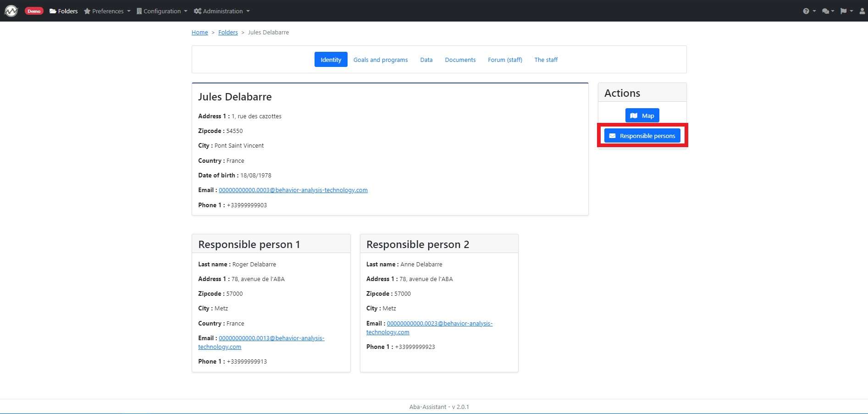Image resolution: width=868 pixels, height=414 pixels.
Task: Expand the Administration dropdown menu
Action: pyautogui.click(x=222, y=11)
